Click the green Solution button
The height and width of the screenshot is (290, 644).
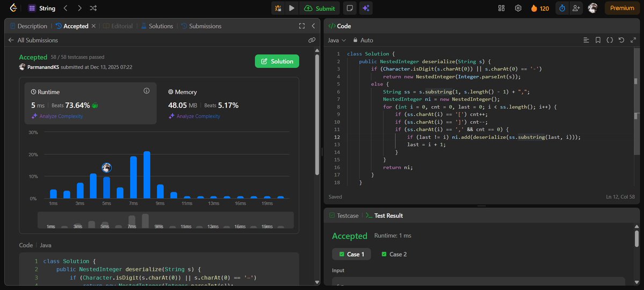[x=277, y=61]
